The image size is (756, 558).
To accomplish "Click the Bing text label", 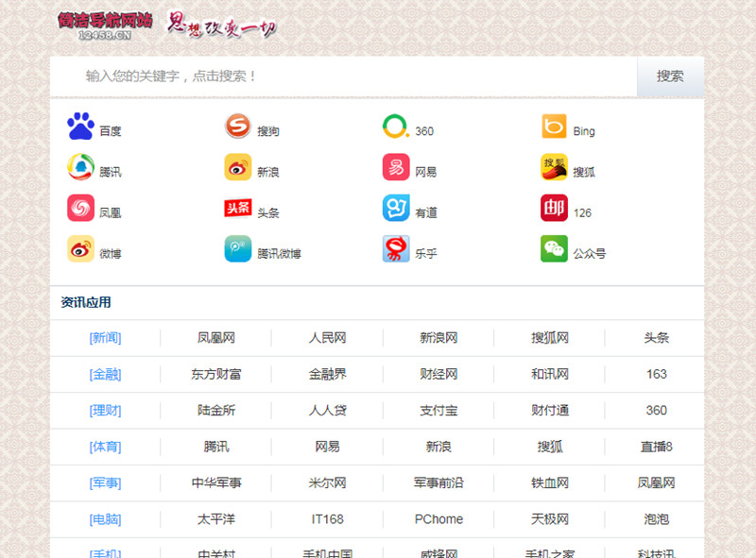I will pos(584,131).
